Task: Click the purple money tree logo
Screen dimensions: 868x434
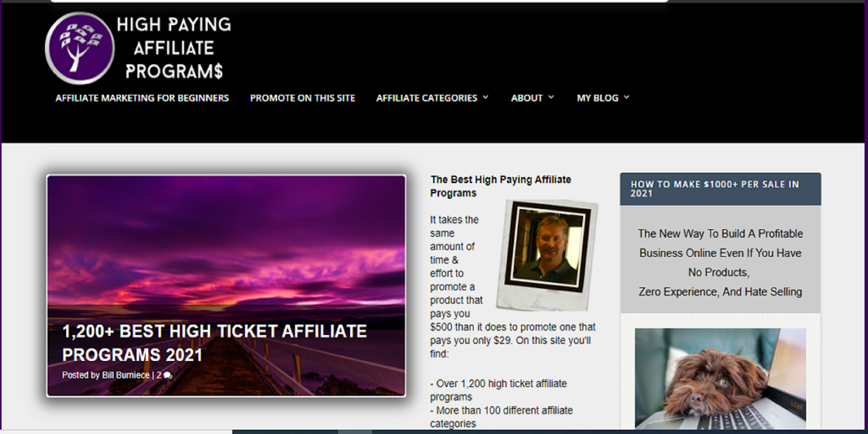Action: point(80,48)
